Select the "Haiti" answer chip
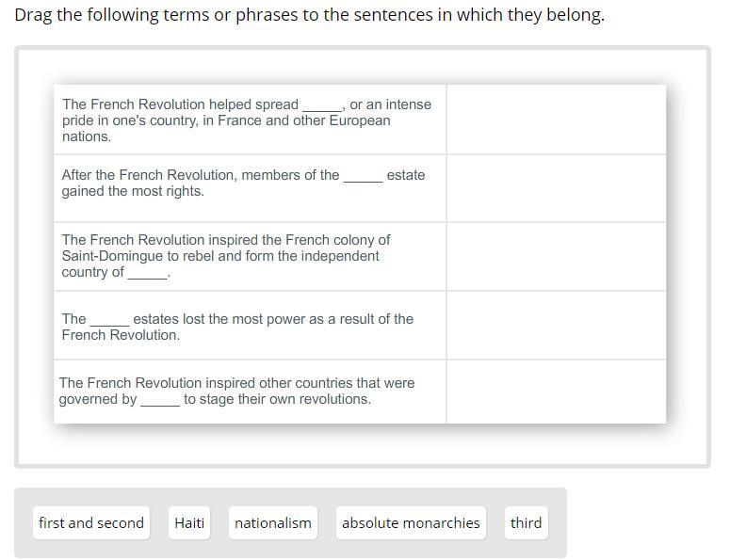The width and height of the screenshot is (730, 560). pyautogui.click(x=189, y=523)
